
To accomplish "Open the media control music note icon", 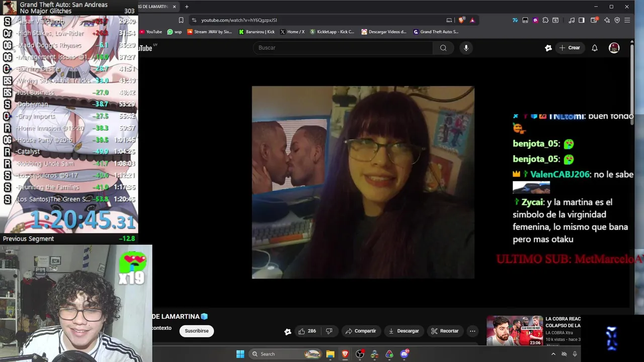I will pos(572,20).
